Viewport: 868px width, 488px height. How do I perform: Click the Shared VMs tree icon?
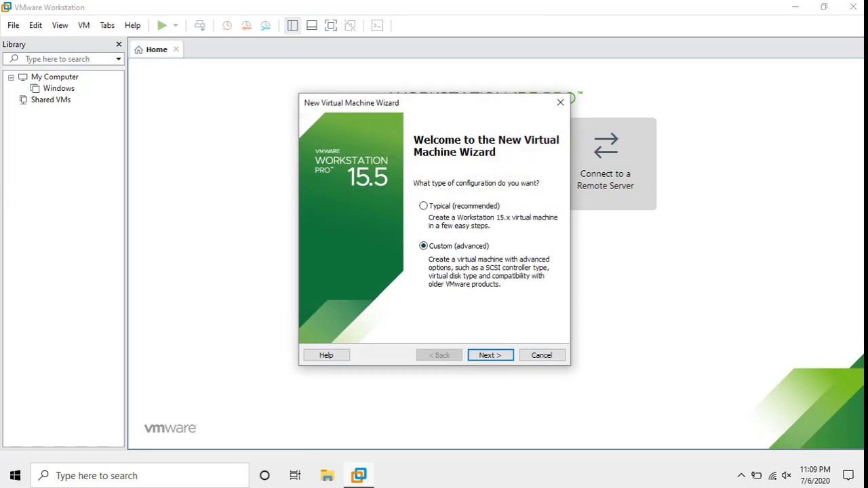23,100
